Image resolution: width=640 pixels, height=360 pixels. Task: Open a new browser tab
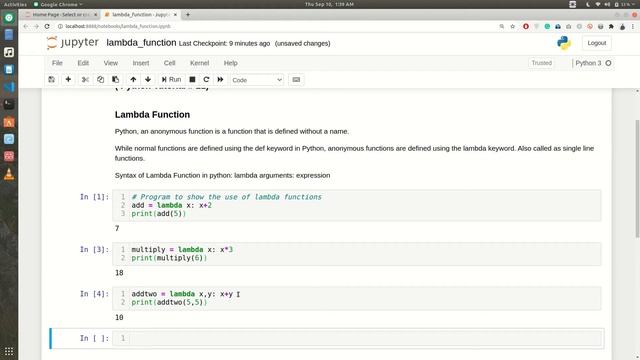(188, 15)
